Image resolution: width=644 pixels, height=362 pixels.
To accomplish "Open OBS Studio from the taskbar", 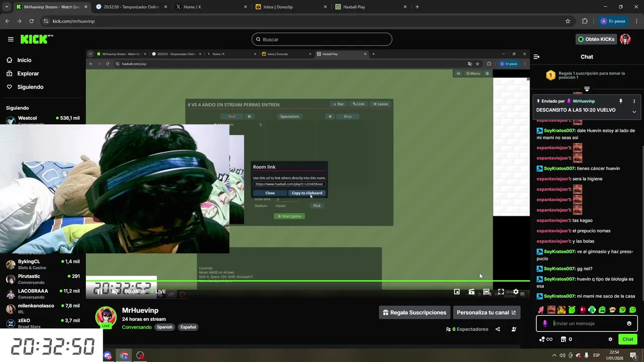I will (140, 355).
